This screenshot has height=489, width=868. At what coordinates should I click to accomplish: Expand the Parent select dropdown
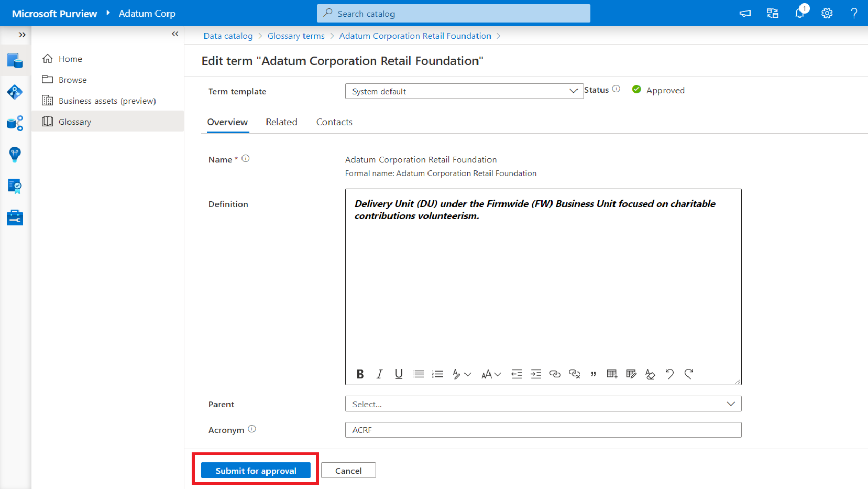(x=543, y=404)
